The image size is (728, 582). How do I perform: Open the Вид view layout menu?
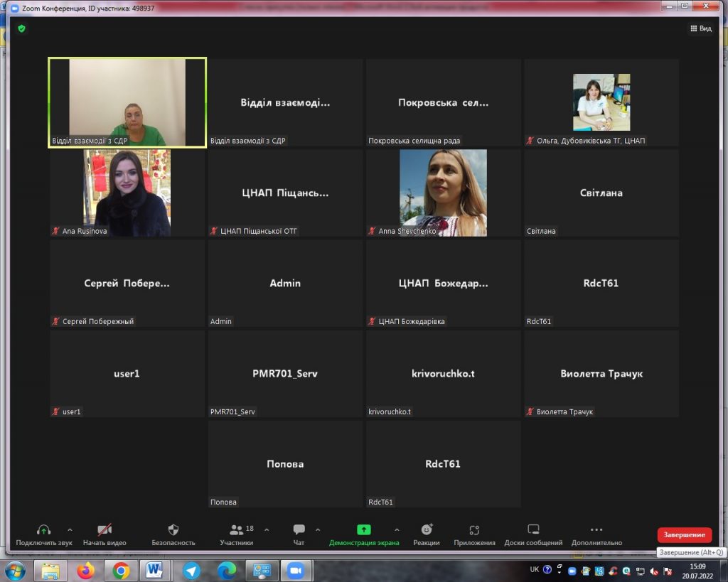(700, 28)
